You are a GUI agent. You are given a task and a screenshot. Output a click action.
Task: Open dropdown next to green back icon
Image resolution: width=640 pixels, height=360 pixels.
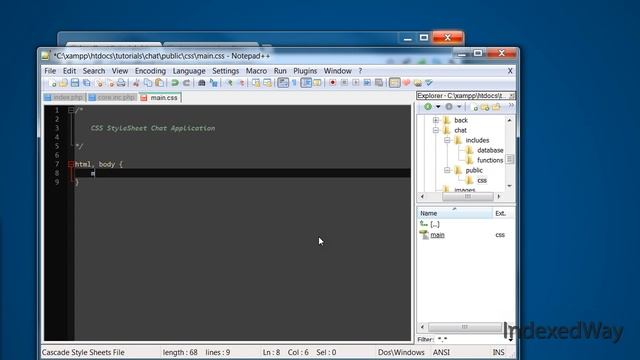click(438, 107)
